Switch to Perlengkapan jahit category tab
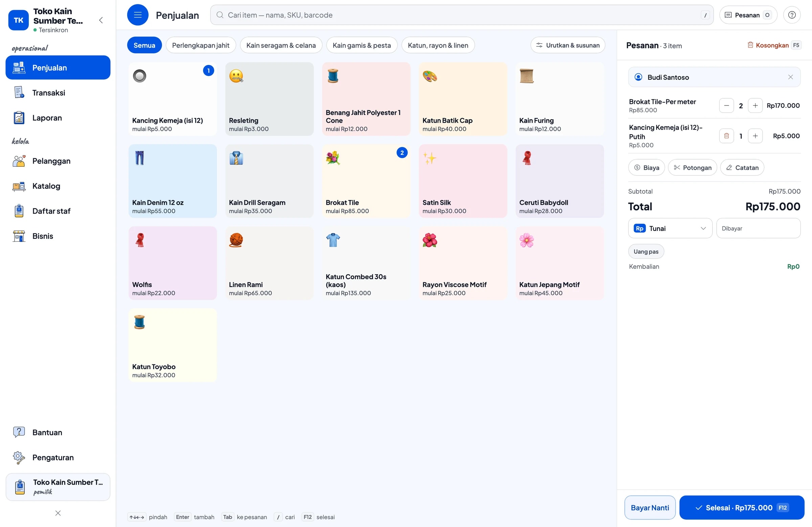Viewport: 812px width, 527px height. [x=201, y=45]
